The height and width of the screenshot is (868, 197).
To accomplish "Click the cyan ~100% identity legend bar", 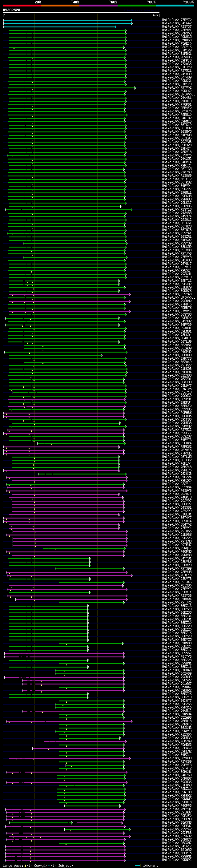I will tap(175, 6).
